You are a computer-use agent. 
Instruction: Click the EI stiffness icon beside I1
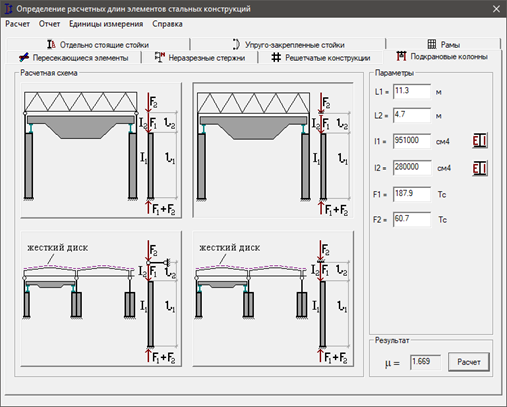click(x=480, y=141)
